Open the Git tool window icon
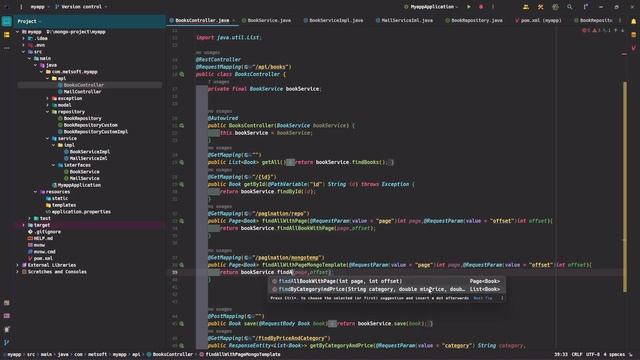 click(x=7, y=343)
